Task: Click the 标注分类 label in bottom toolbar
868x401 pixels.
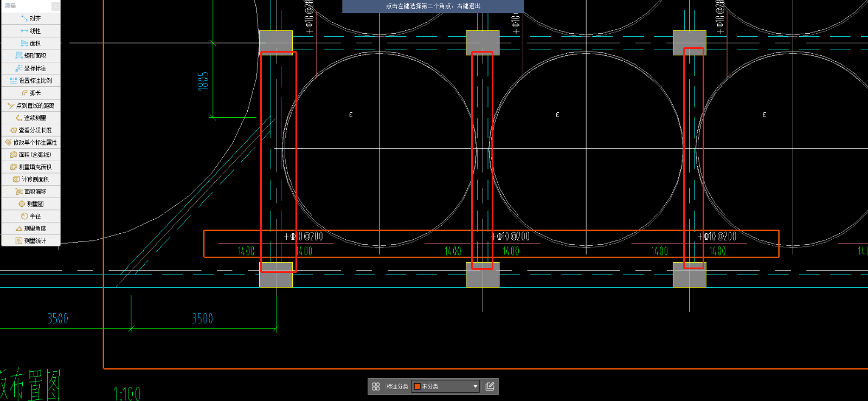Action: click(397, 386)
